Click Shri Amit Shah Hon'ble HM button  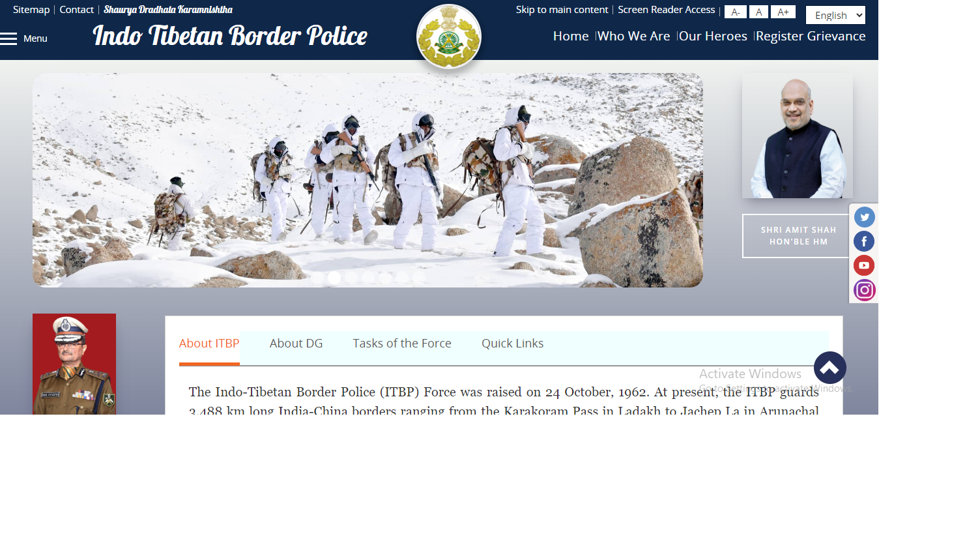point(798,236)
